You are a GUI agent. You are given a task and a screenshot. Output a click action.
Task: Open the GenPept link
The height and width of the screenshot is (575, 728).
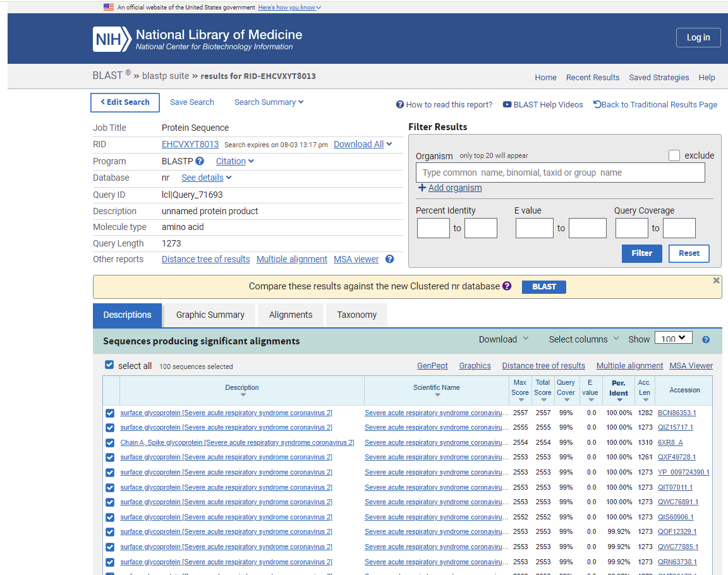432,366
